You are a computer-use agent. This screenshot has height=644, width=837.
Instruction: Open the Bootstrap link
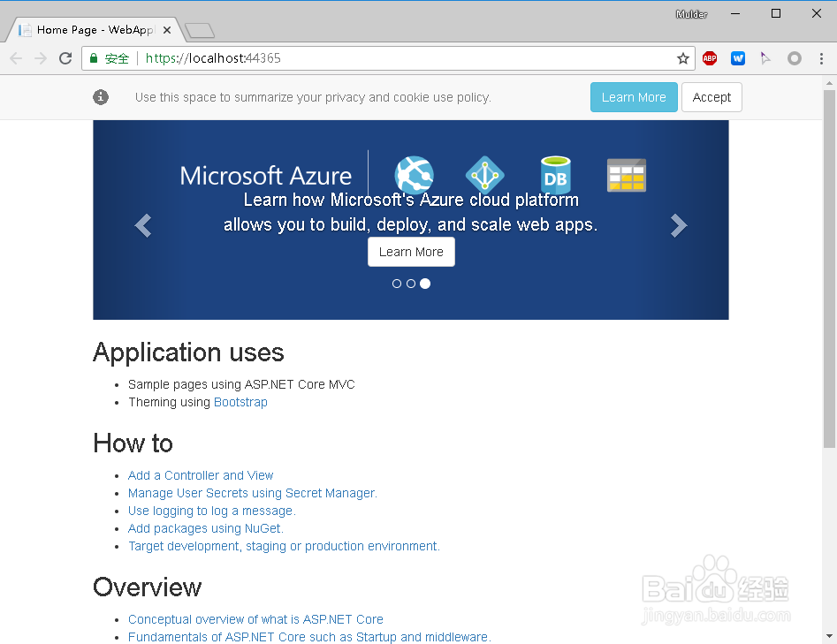[240, 402]
